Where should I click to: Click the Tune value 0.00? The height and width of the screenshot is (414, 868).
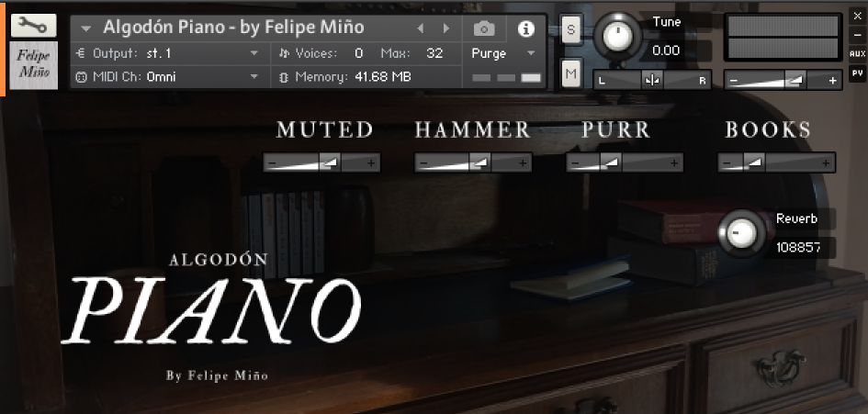[x=666, y=50]
